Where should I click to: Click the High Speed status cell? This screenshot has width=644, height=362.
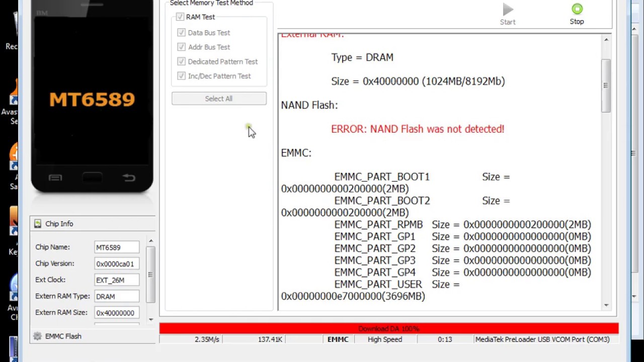coord(385,339)
